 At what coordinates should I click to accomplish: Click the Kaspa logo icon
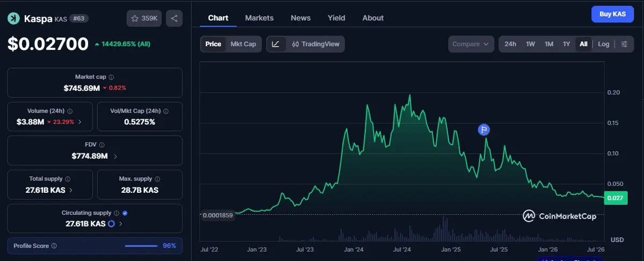tap(13, 19)
